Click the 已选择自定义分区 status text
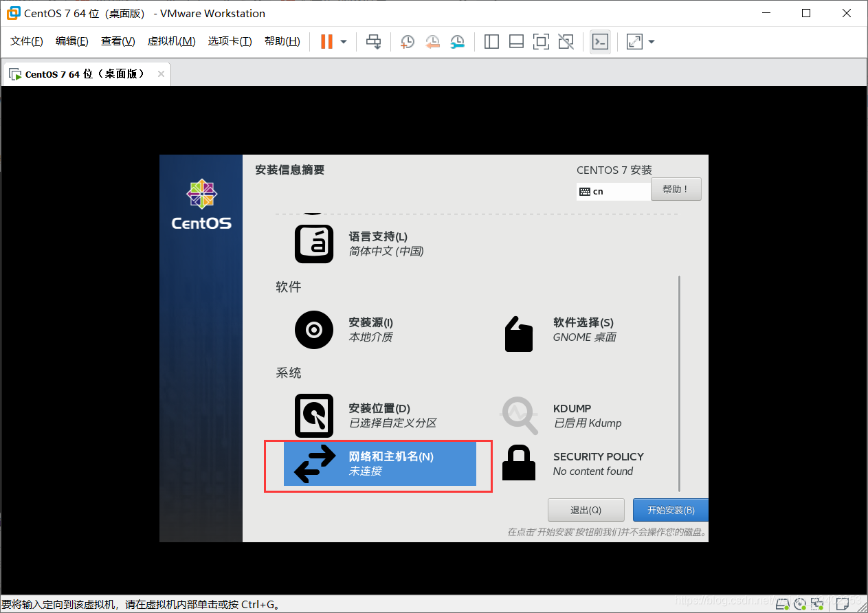 [x=393, y=423]
